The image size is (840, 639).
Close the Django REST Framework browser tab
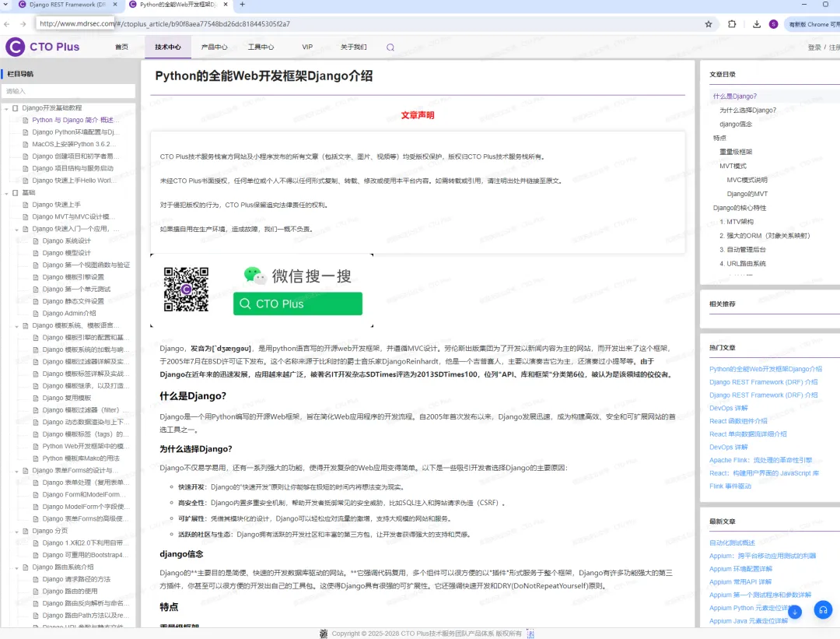(114, 5)
